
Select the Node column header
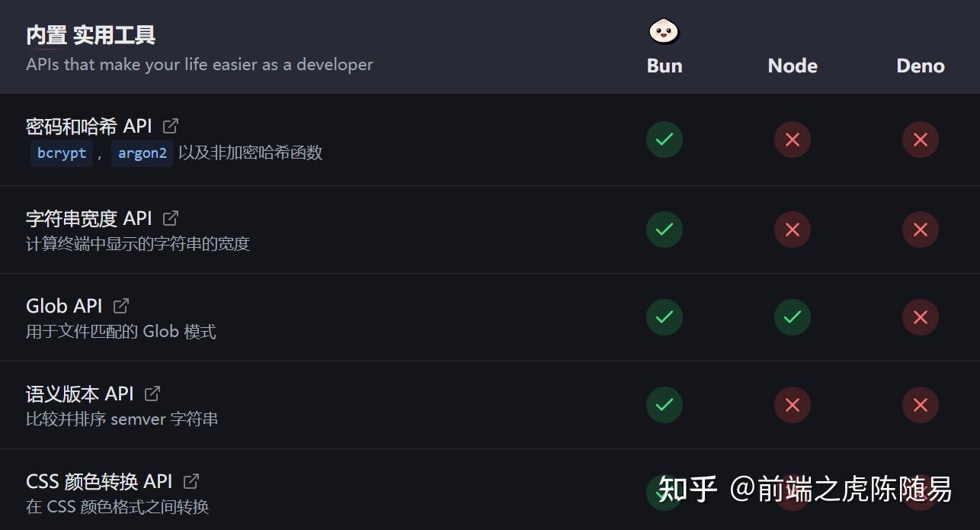792,66
